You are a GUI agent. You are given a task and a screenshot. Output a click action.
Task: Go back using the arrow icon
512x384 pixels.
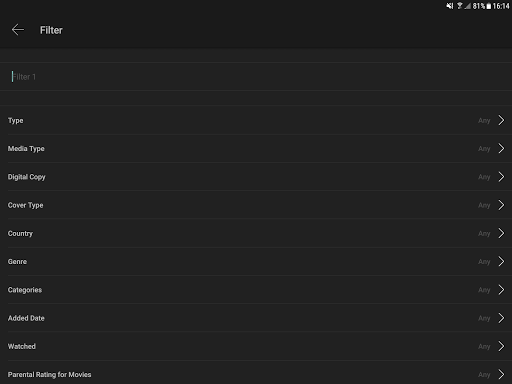(x=18, y=30)
